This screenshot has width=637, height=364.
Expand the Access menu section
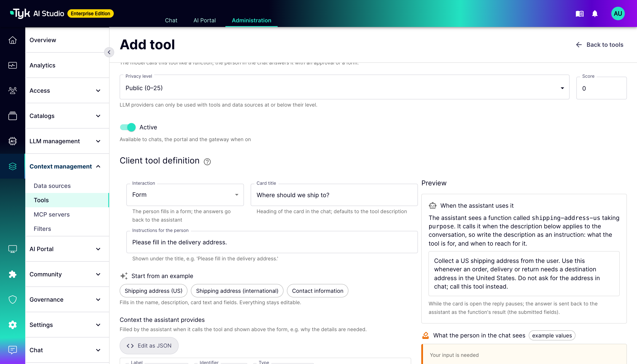[x=67, y=91]
